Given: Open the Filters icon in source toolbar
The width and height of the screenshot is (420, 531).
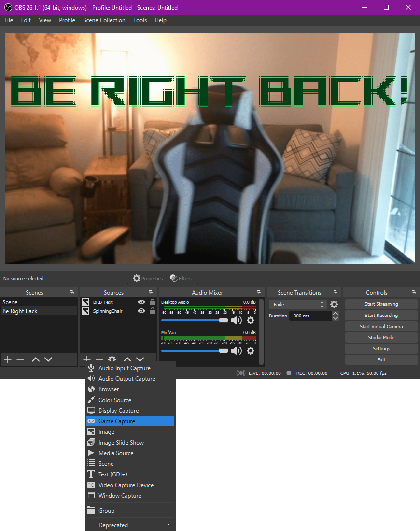Looking at the screenshot, I should tap(181, 278).
